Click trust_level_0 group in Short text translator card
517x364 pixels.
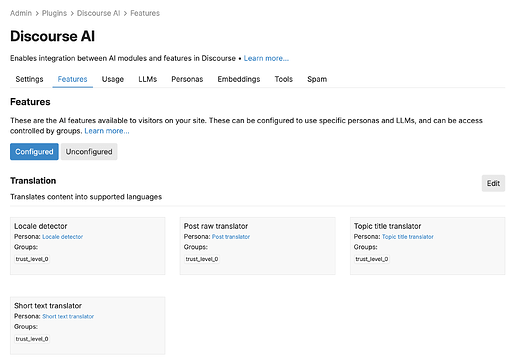[x=32, y=339]
